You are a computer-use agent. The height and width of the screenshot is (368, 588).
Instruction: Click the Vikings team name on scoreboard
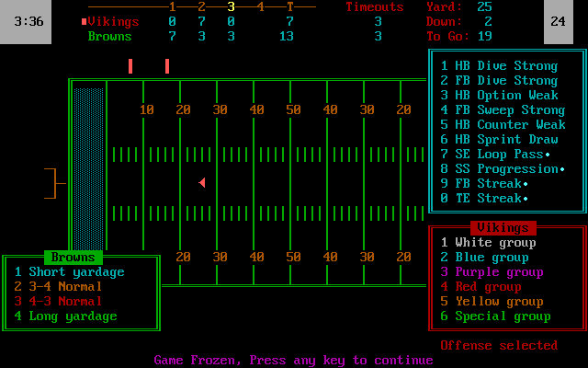pyautogui.click(x=113, y=22)
